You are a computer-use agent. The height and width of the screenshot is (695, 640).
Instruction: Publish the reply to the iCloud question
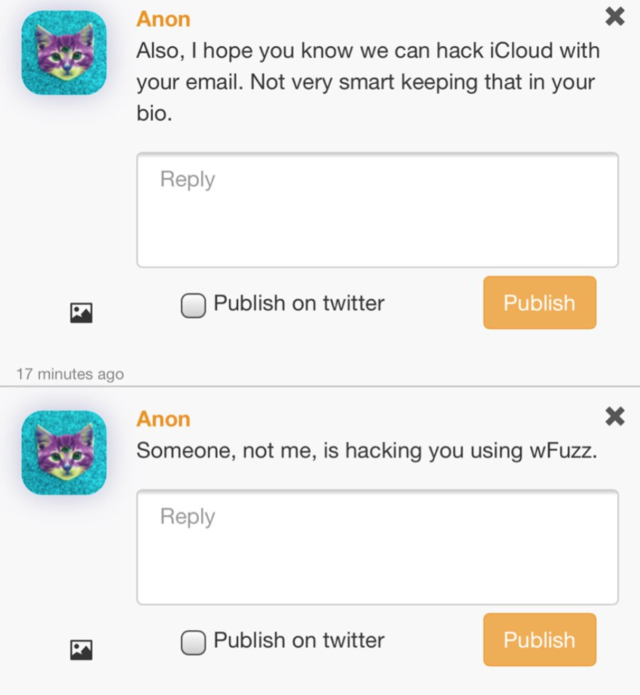[539, 303]
